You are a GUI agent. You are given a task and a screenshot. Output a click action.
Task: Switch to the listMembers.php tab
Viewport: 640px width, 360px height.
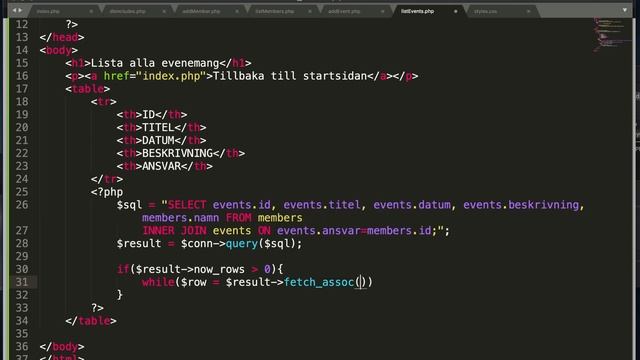coord(275,11)
